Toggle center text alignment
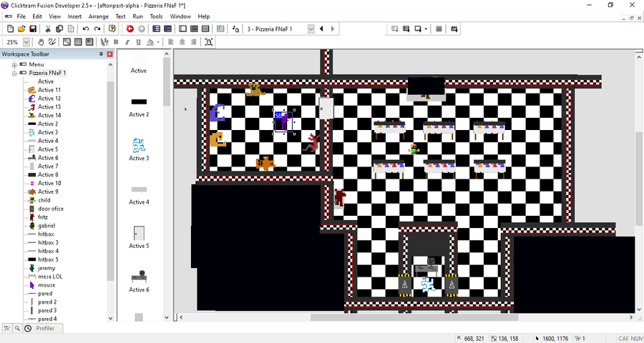The image size is (644, 343). [x=182, y=42]
